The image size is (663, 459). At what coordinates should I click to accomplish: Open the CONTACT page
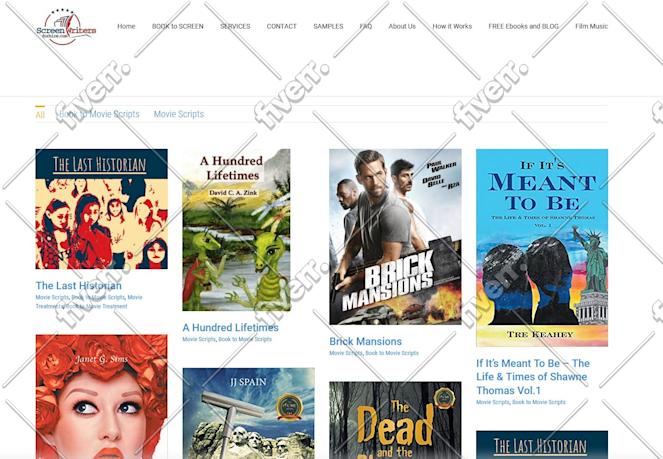coord(282,26)
